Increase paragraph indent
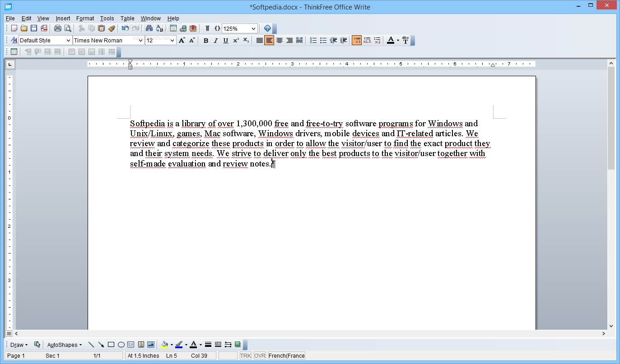The width and height of the screenshot is (620, 364). coord(343,40)
